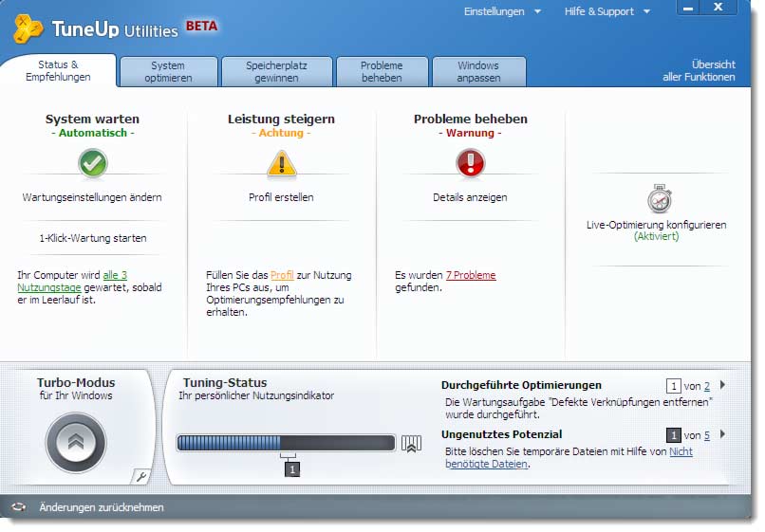Open the Probleme beheben tab
The image size is (765, 532).
pos(382,72)
